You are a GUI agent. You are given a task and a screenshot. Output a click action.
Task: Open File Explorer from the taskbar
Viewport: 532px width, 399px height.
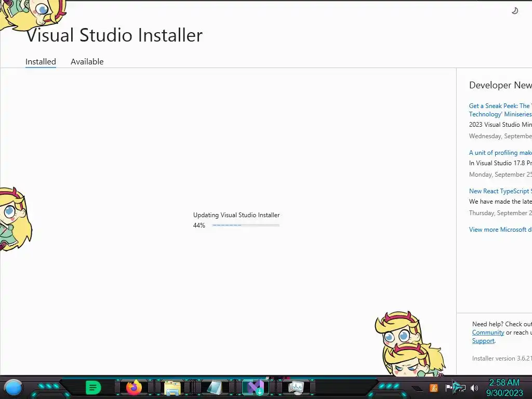click(172, 388)
